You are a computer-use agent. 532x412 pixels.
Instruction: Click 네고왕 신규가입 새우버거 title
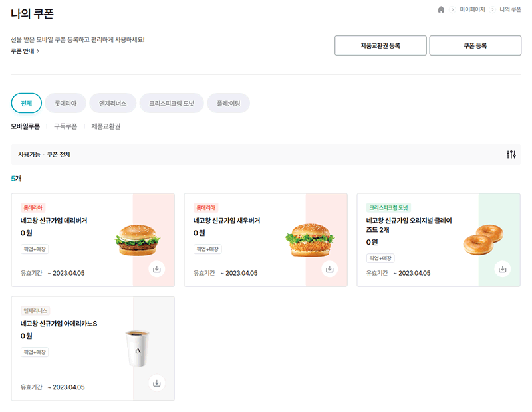coord(227,221)
